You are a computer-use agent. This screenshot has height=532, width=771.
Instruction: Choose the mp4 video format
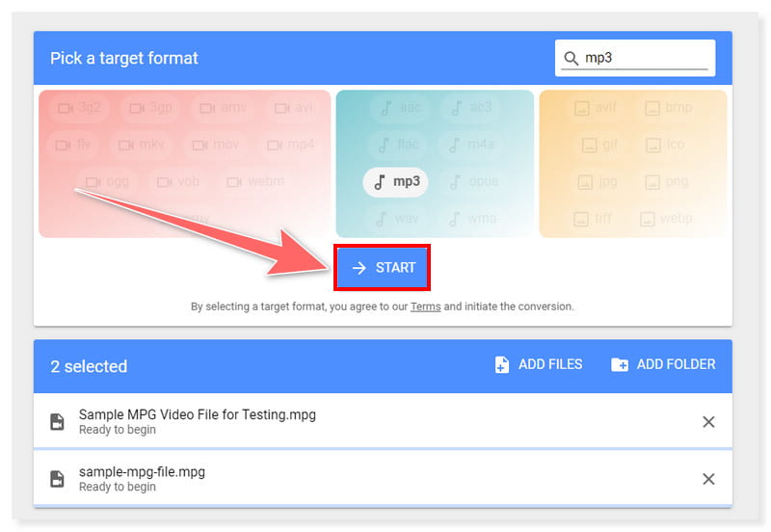click(x=290, y=145)
